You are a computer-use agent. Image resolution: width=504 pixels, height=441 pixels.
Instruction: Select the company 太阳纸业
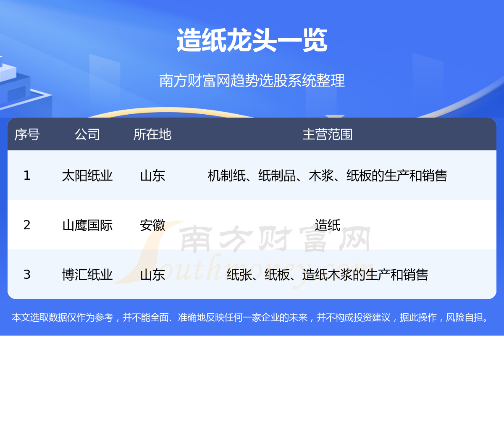coord(87,175)
